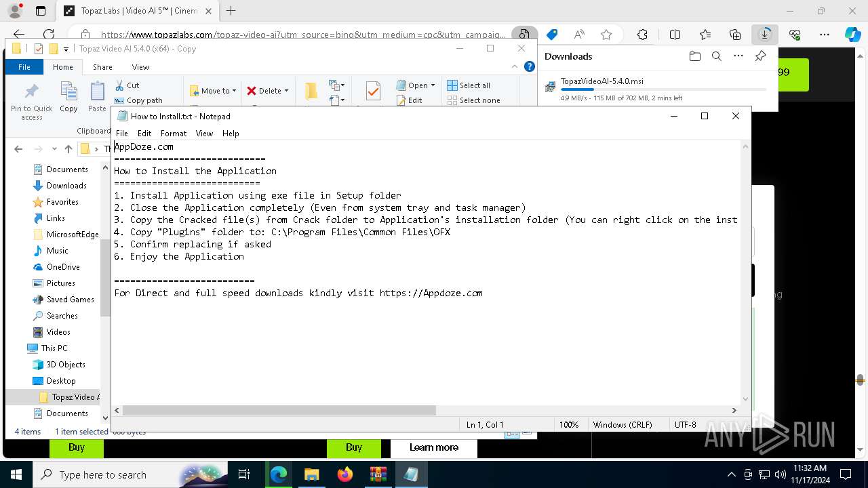868x488 pixels.
Task: Open more options in Downloads panel
Action: (x=738, y=56)
